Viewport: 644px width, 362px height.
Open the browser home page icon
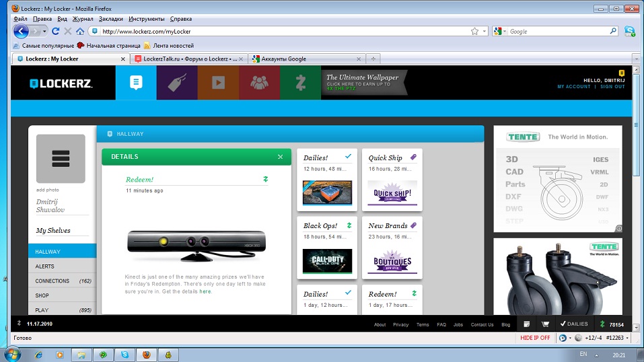pos(80,31)
